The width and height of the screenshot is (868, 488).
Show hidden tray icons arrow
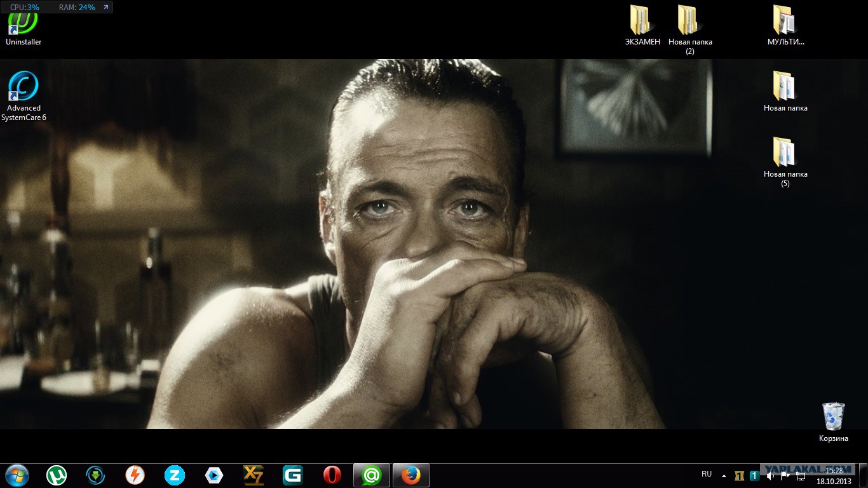click(724, 475)
